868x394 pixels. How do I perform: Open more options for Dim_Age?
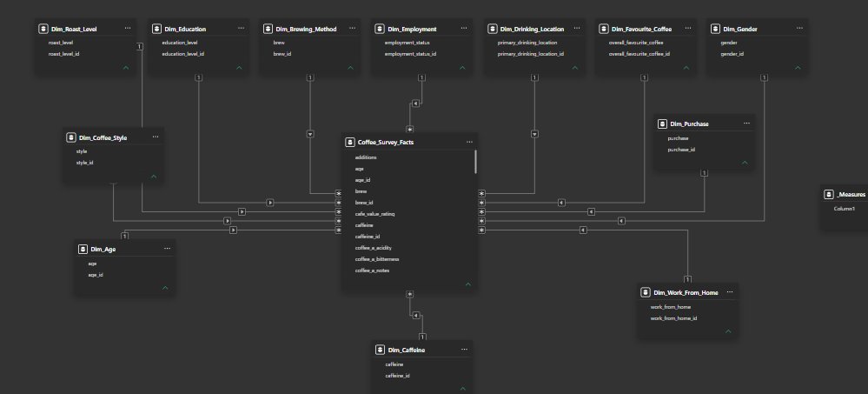pos(167,248)
